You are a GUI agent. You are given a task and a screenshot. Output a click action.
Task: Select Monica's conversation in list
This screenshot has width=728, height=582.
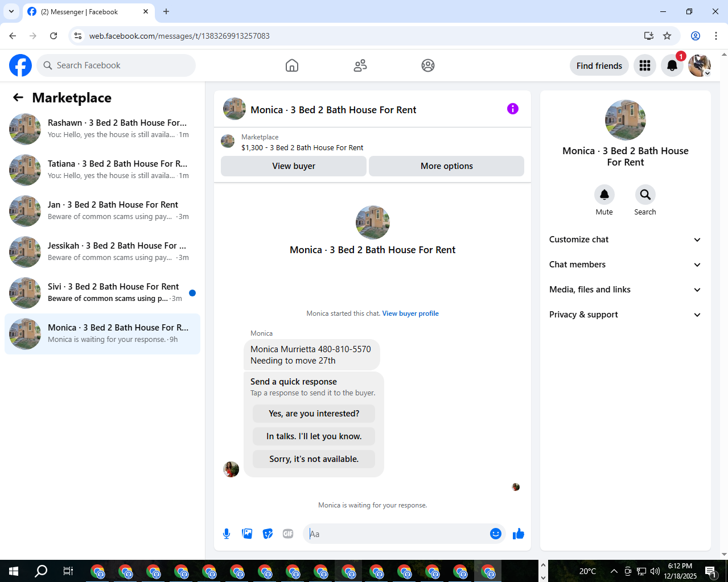click(102, 333)
